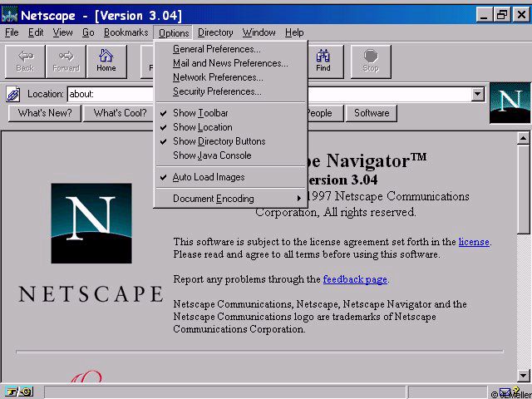Open the Directory menu
The height and width of the screenshot is (399, 532).
[215, 32]
